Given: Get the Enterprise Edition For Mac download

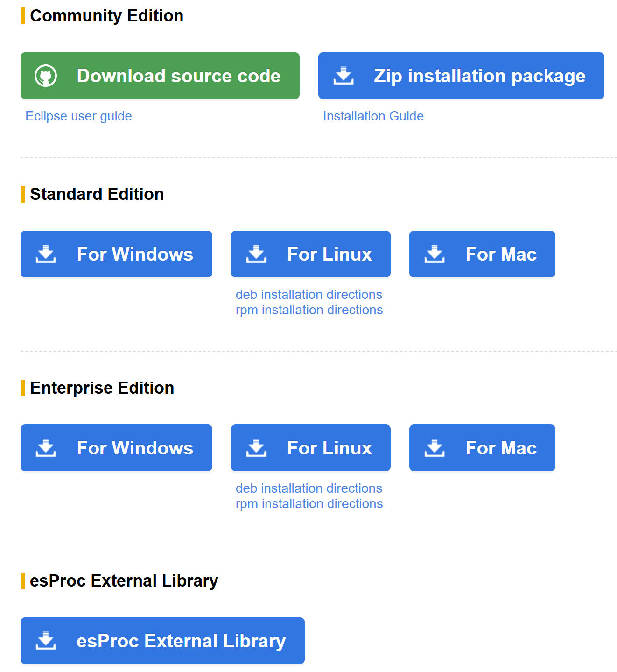Looking at the screenshot, I should (501, 448).
